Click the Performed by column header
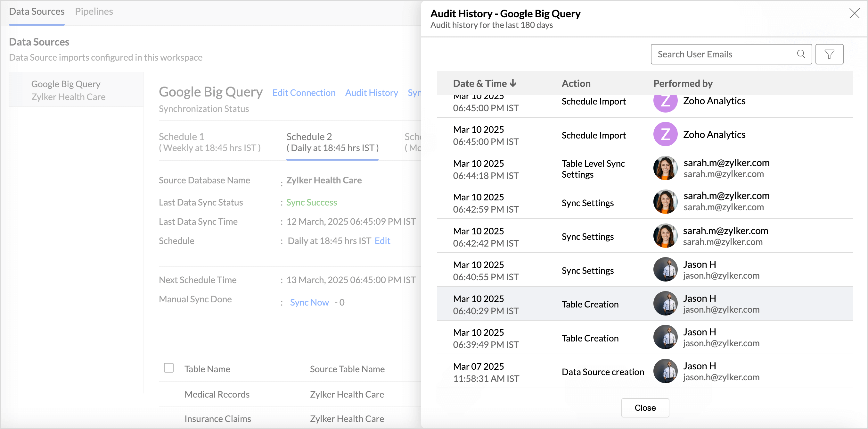The height and width of the screenshot is (429, 868). point(683,83)
